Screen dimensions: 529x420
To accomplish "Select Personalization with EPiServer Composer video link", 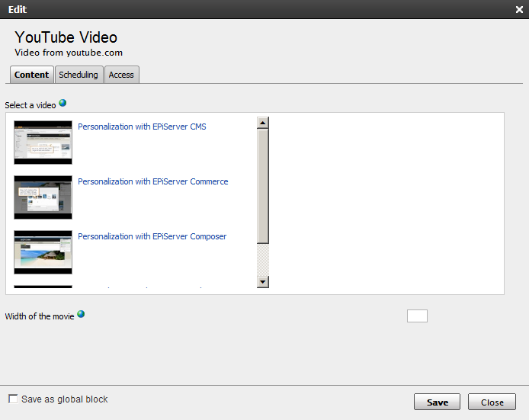I will [x=152, y=236].
